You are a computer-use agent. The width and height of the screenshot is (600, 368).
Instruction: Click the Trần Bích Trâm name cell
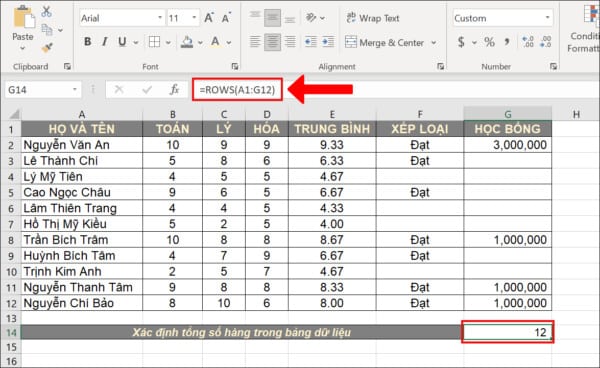(x=82, y=240)
